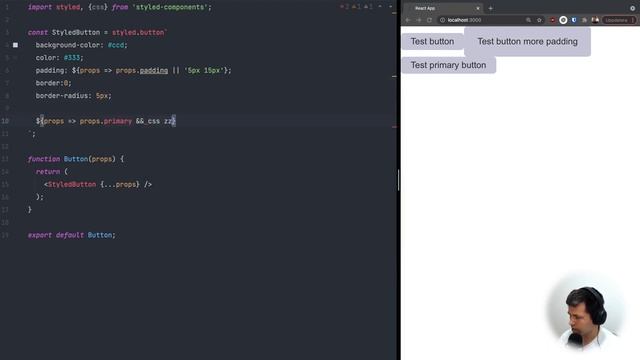Viewport: 640px width, 360px height.
Task: Click the '{css}' named import
Action: 98,7
